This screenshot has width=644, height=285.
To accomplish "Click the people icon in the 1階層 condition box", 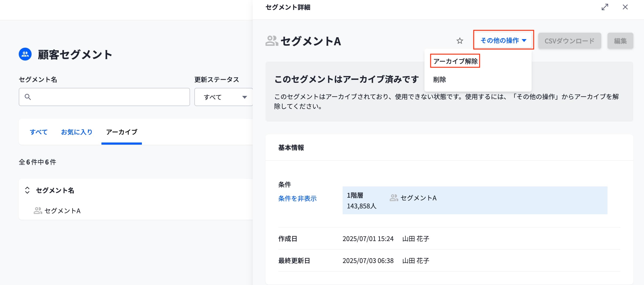I will [394, 198].
